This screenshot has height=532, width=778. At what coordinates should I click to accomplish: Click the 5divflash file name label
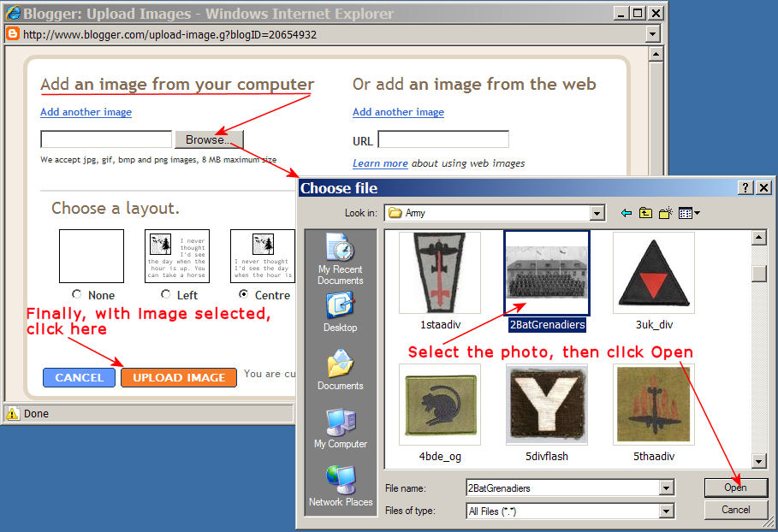coord(547,456)
